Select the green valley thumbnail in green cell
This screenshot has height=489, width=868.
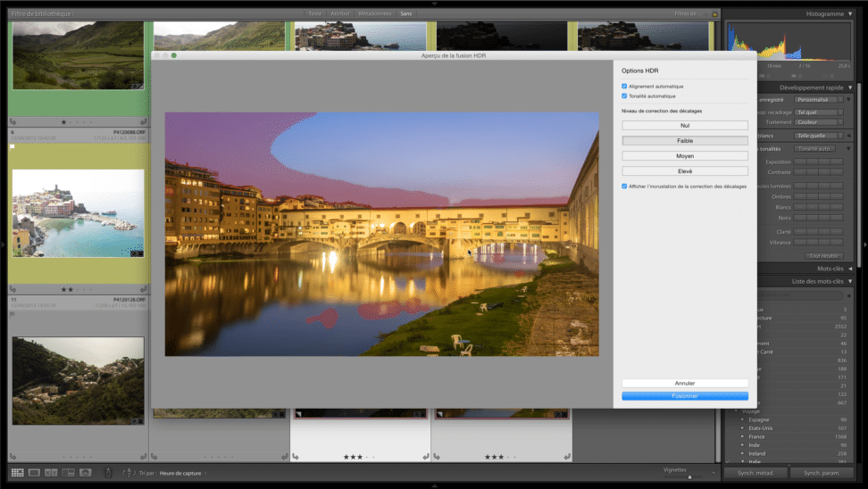78,55
